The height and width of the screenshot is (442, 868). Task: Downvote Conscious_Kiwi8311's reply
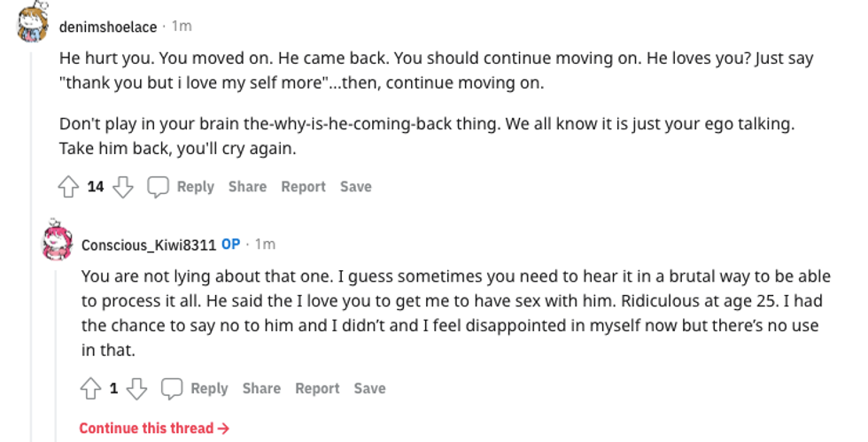pyautogui.click(x=136, y=389)
